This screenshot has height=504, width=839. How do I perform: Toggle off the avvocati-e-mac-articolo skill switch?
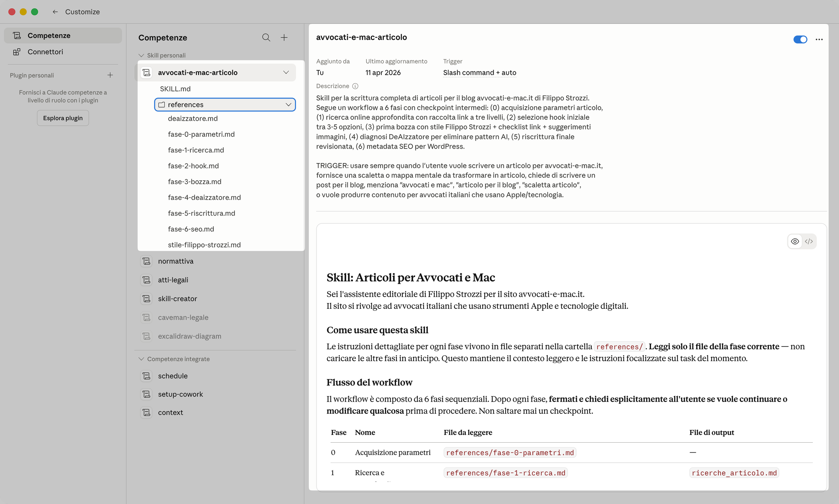(x=800, y=39)
